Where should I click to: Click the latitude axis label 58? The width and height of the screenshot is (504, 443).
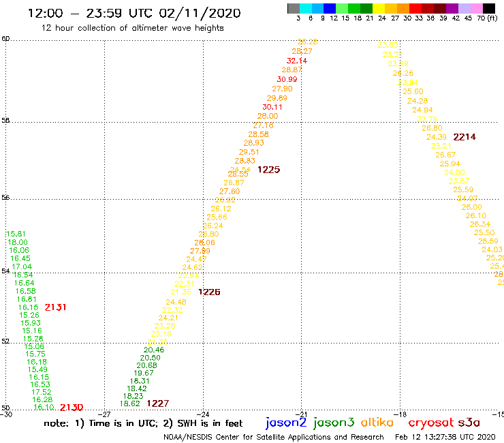[5, 121]
